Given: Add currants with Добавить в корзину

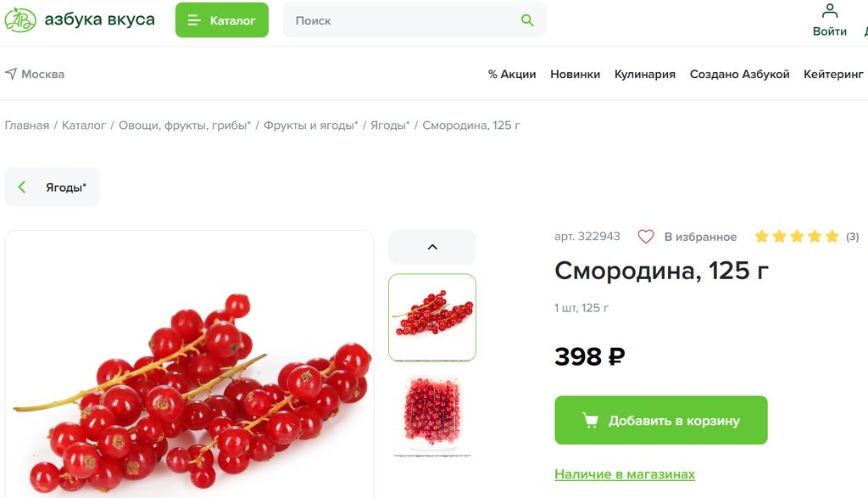Looking at the screenshot, I should pos(661,420).
